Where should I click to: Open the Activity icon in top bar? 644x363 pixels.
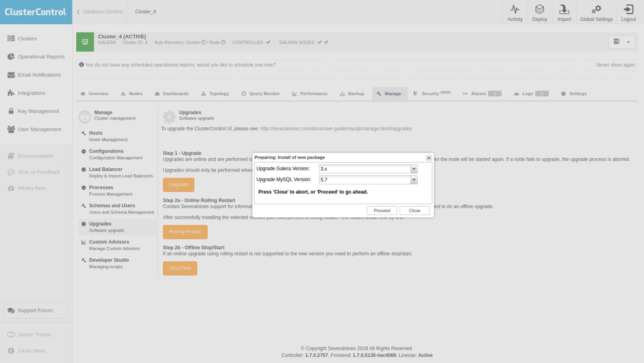514,12
